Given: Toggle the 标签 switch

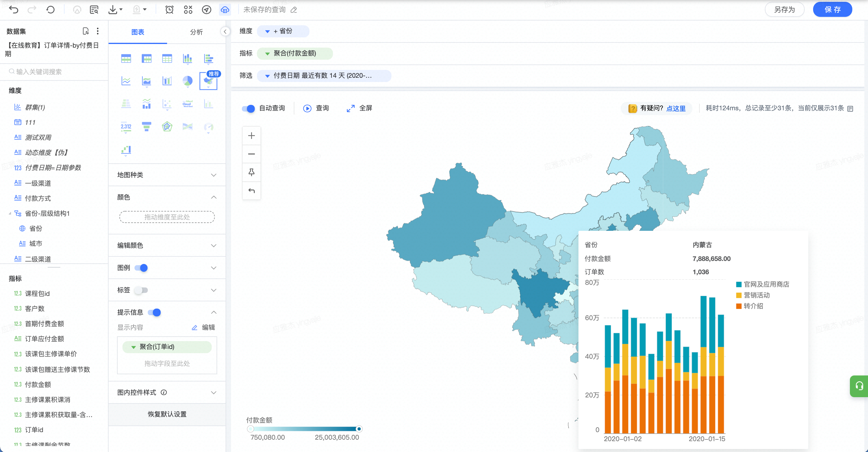Looking at the screenshot, I should pyautogui.click(x=141, y=290).
